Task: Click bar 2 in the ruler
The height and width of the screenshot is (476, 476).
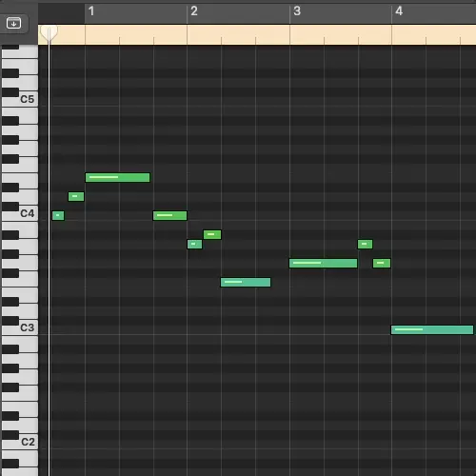Action: [x=194, y=11]
